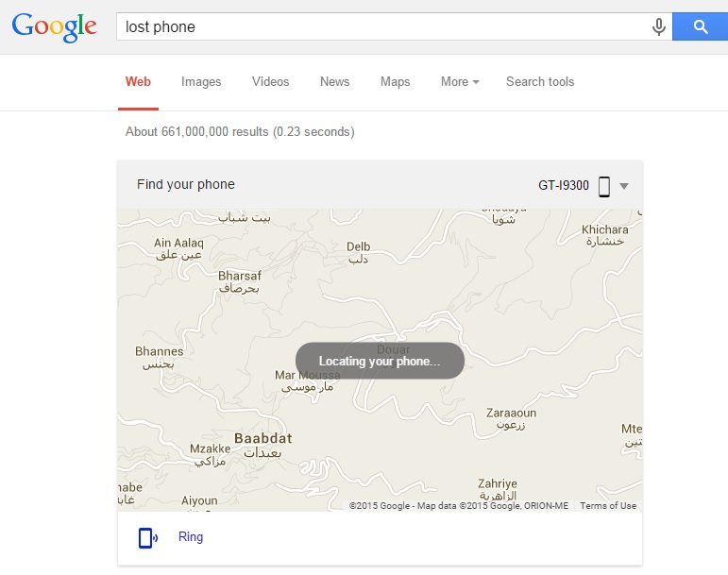The height and width of the screenshot is (575, 728).
Task: Open the More dropdown menu
Action: [460, 82]
